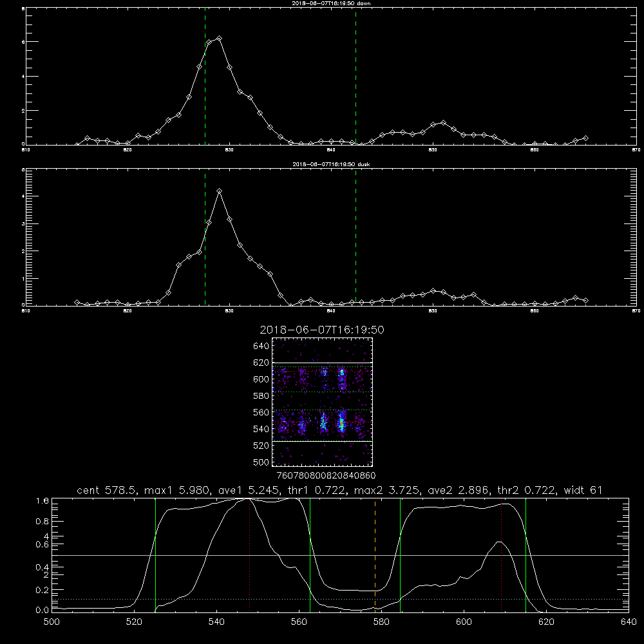
Task: Click the green vertical line near 615 in bottom plot
Action: tap(526, 555)
